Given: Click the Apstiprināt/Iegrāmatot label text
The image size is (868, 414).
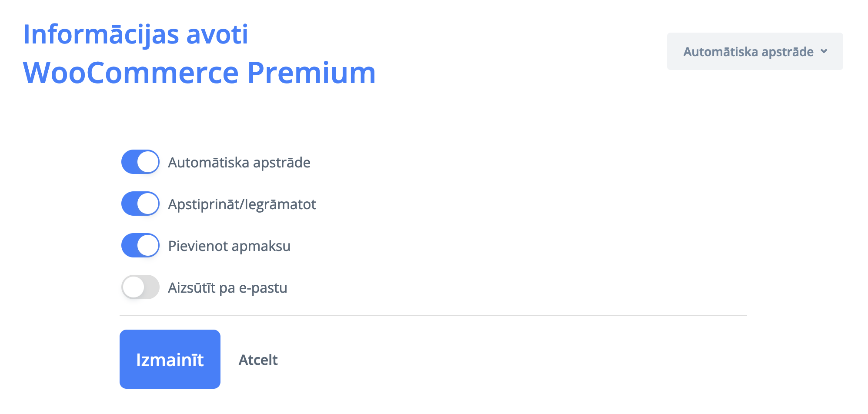Looking at the screenshot, I should 242,204.
